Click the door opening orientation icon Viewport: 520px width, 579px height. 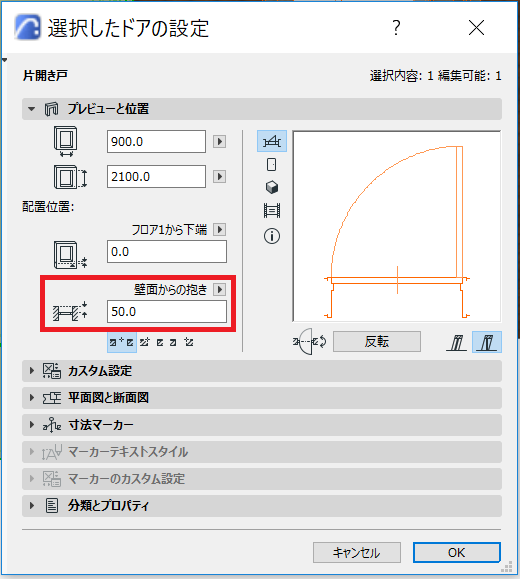point(309,342)
